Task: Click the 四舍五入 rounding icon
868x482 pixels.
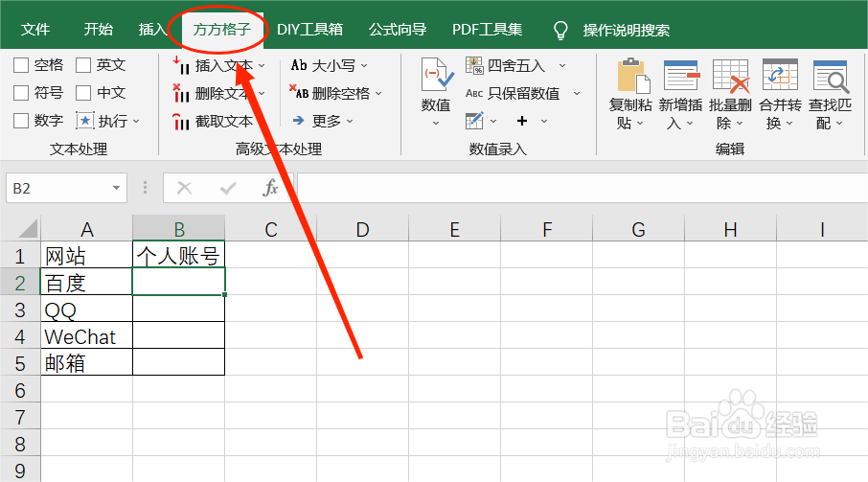Action: click(x=474, y=65)
